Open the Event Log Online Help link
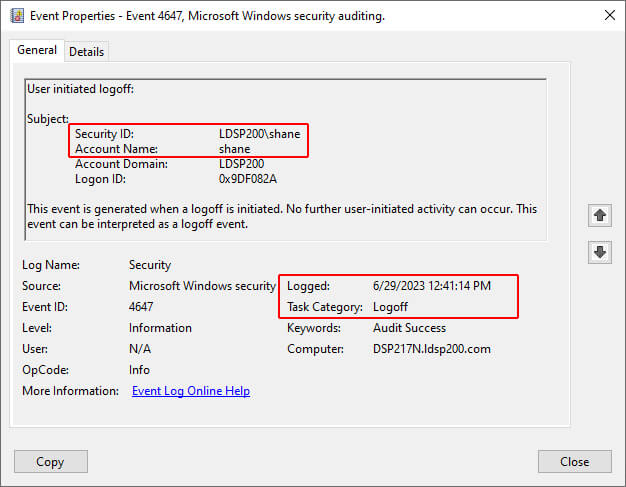 coord(191,391)
